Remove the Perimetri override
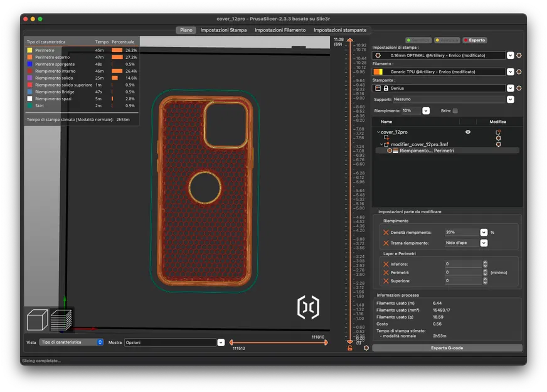This screenshot has height=392, width=547. click(386, 273)
